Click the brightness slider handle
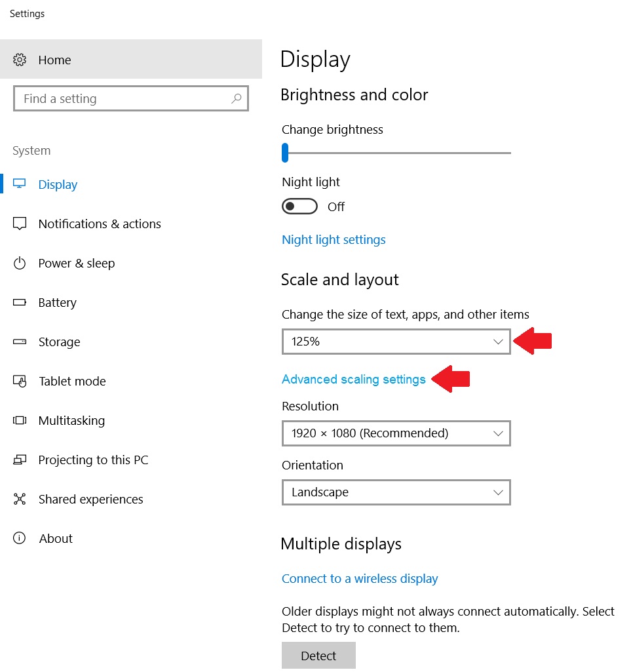 pyautogui.click(x=285, y=153)
